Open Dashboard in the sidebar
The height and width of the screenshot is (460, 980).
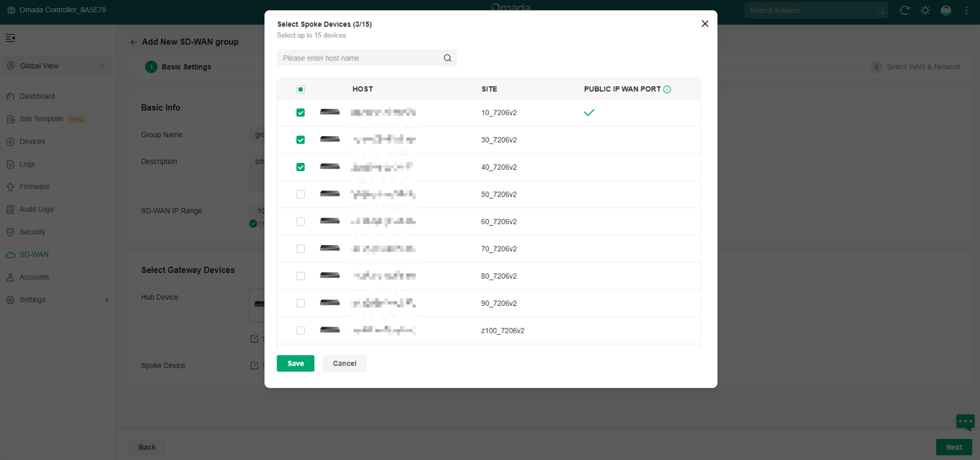pyautogui.click(x=37, y=97)
